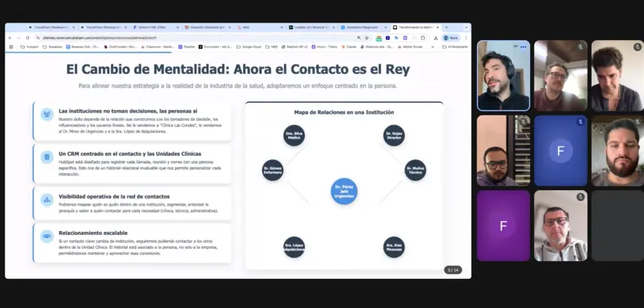The height and width of the screenshot is (308, 644).
Task: Open Hubspot bookmark folder
Action: 29,47
